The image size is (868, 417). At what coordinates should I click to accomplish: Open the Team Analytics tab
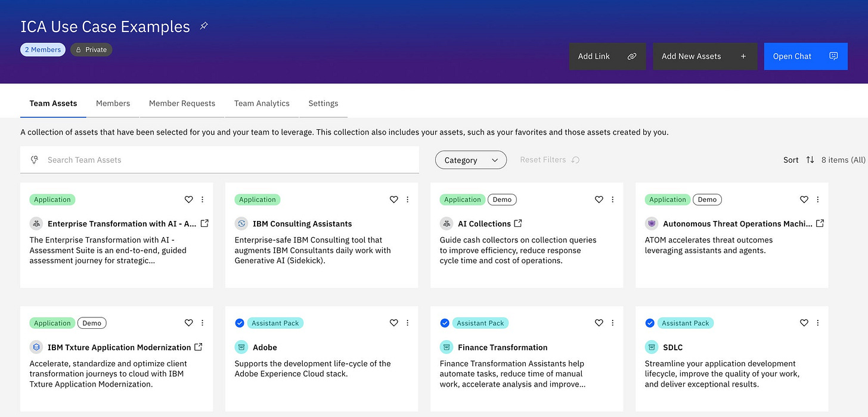point(261,103)
